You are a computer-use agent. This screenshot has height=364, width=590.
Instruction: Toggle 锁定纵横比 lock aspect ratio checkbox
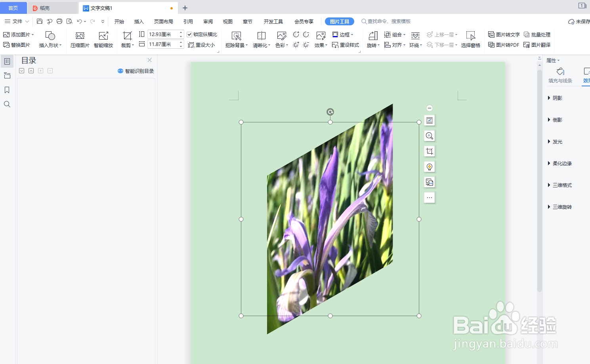click(189, 34)
